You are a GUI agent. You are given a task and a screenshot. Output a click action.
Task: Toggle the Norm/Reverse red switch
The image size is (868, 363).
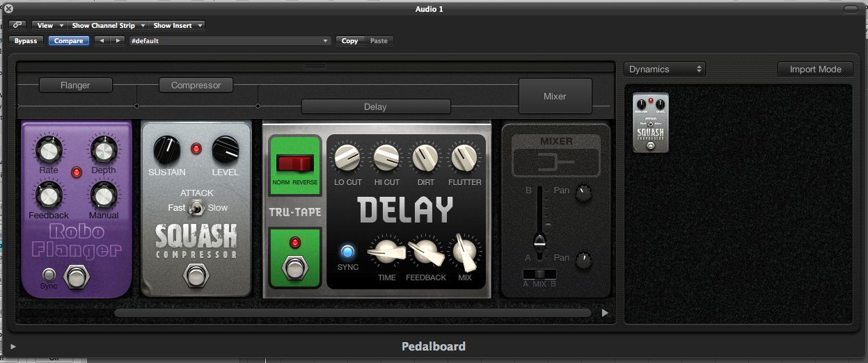pyautogui.click(x=295, y=164)
